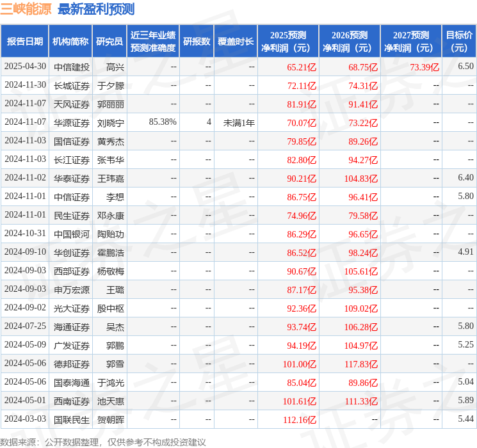The width and height of the screenshot is (477, 448).
Task: Click the 覆盖时长 column header
Action: point(235,42)
